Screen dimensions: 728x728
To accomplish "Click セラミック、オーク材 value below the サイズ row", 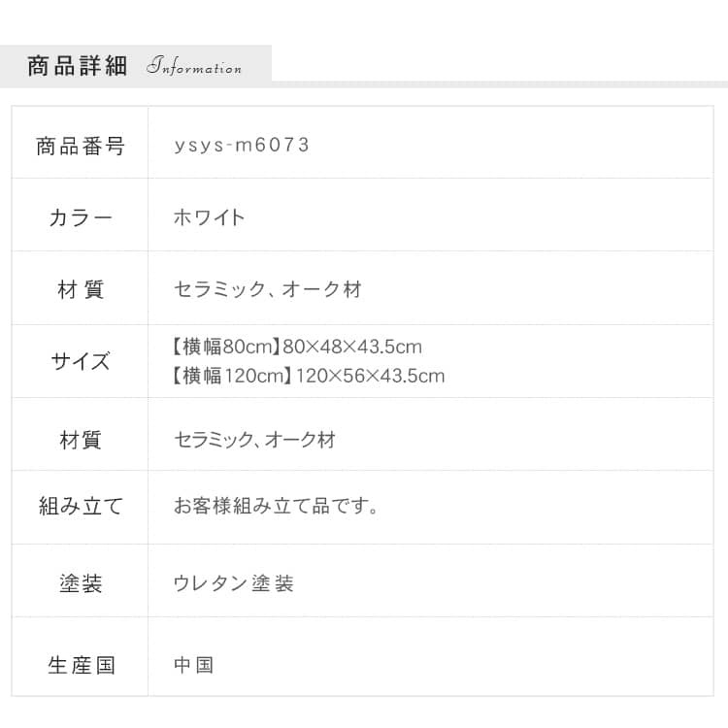I will (254, 440).
